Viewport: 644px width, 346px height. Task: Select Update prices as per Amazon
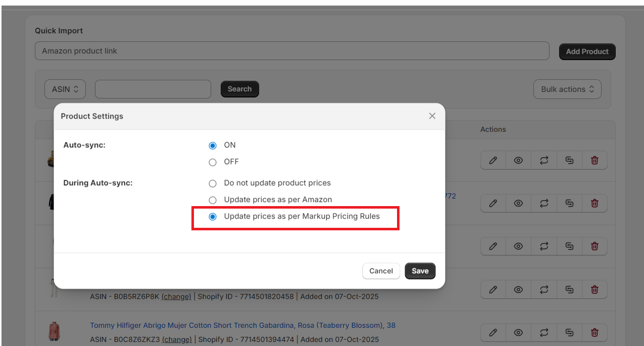click(213, 200)
